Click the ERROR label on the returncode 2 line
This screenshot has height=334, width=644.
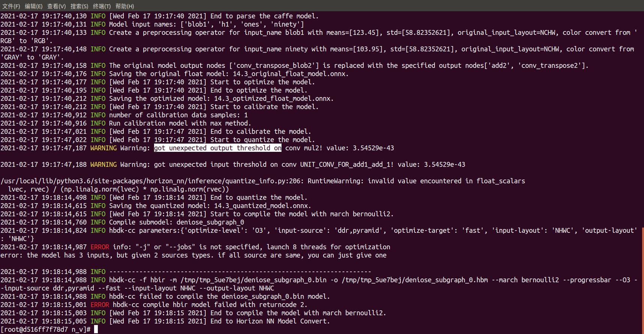coord(100,305)
